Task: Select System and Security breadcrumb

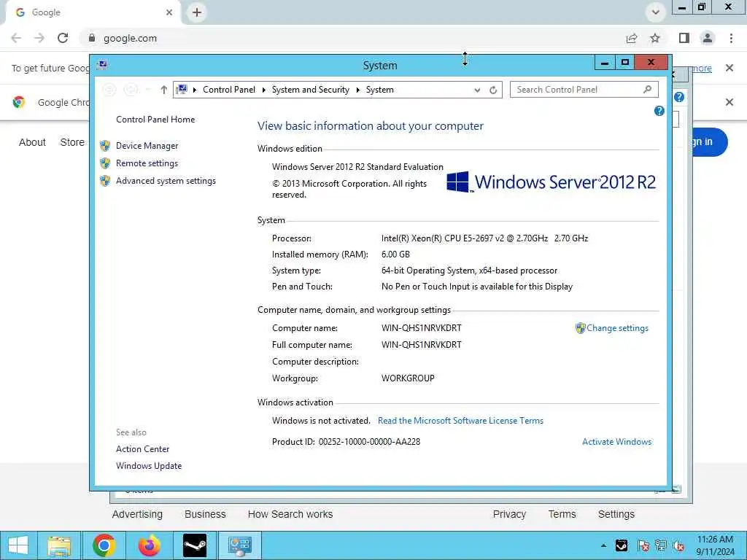Action: pyautogui.click(x=310, y=90)
